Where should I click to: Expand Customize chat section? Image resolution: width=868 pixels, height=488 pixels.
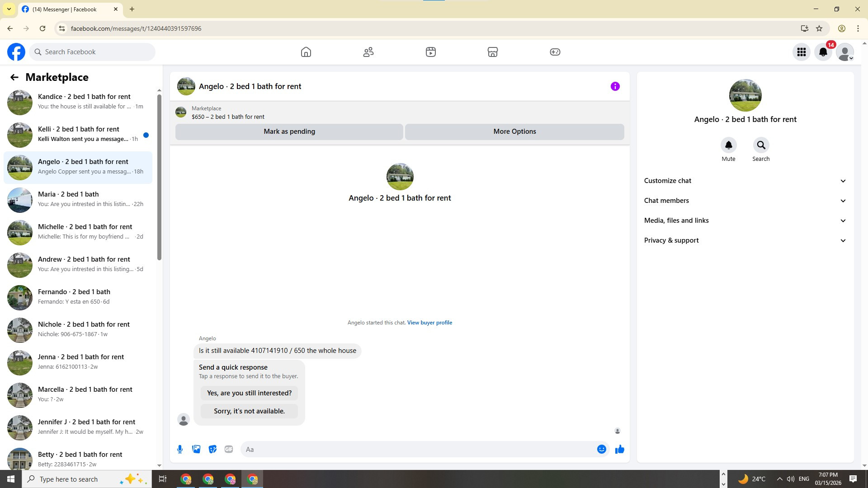coord(745,181)
